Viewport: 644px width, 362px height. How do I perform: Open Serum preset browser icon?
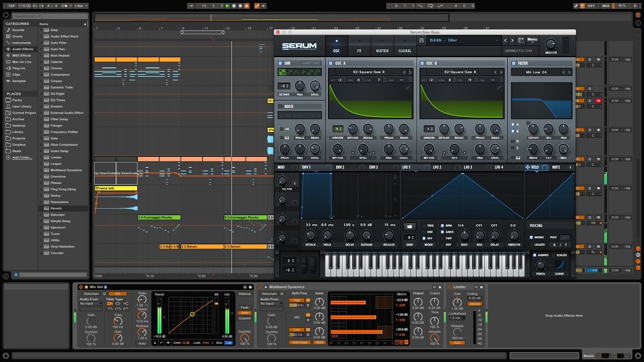point(521,40)
